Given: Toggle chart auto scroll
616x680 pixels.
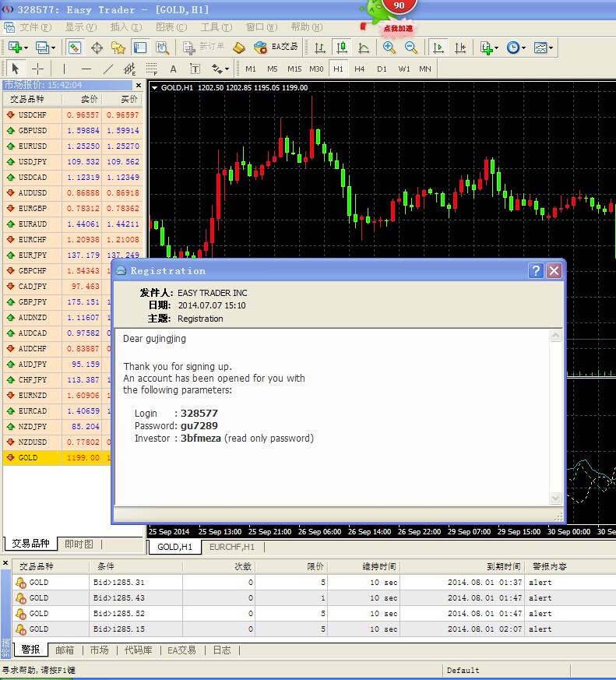Looking at the screenshot, I should pyautogui.click(x=438, y=48).
